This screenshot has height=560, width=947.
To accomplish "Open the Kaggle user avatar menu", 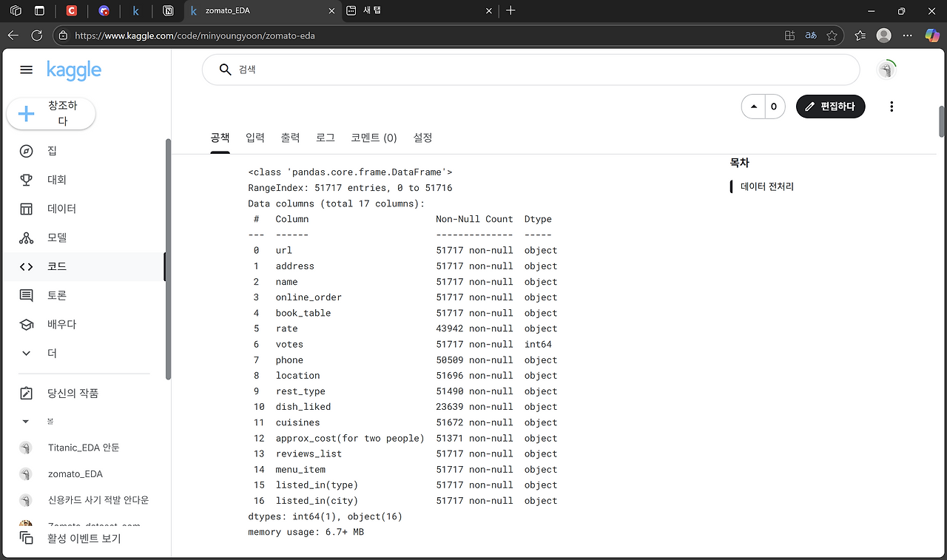I will coord(886,70).
